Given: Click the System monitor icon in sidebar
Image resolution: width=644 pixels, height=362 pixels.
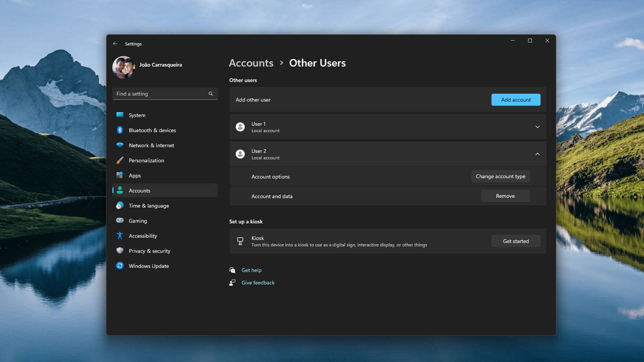Looking at the screenshot, I should coord(120,115).
